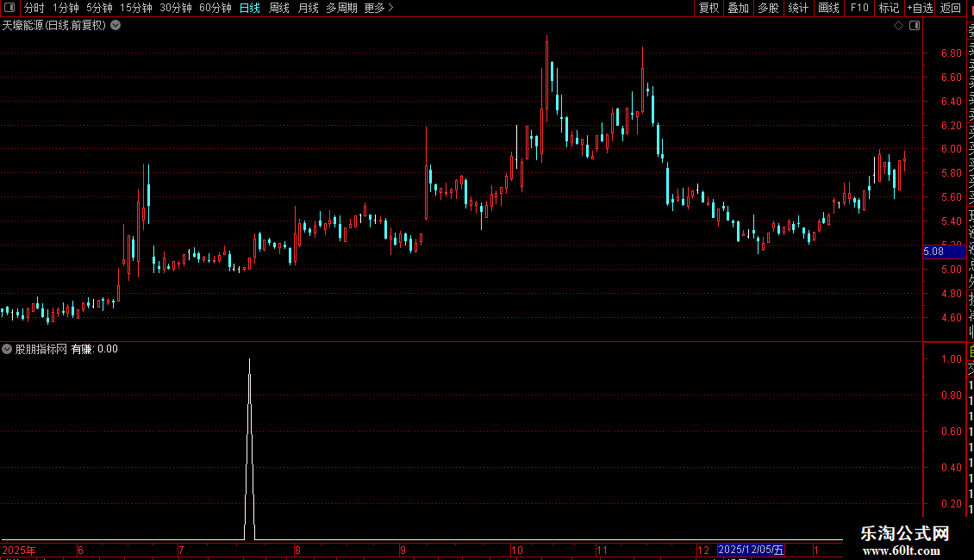Image resolution: width=974 pixels, height=560 pixels.
Task: Expand the 天壕能源 chart title dropdown
Action: [x=116, y=26]
